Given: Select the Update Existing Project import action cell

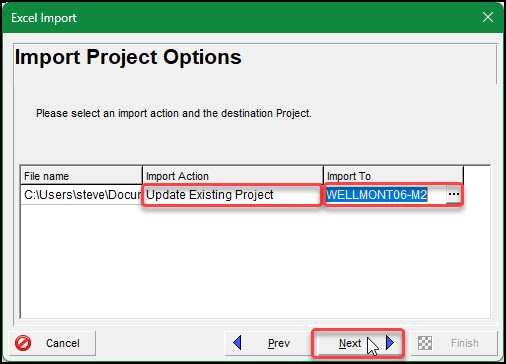Looking at the screenshot, I should click(233, 195).
